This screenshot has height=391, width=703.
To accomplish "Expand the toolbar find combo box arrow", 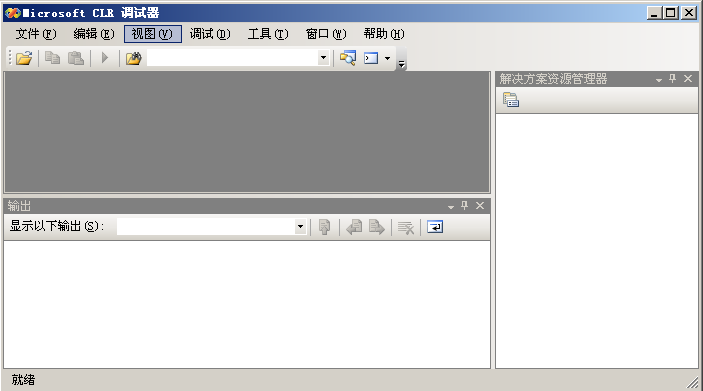I will point(323,58).
